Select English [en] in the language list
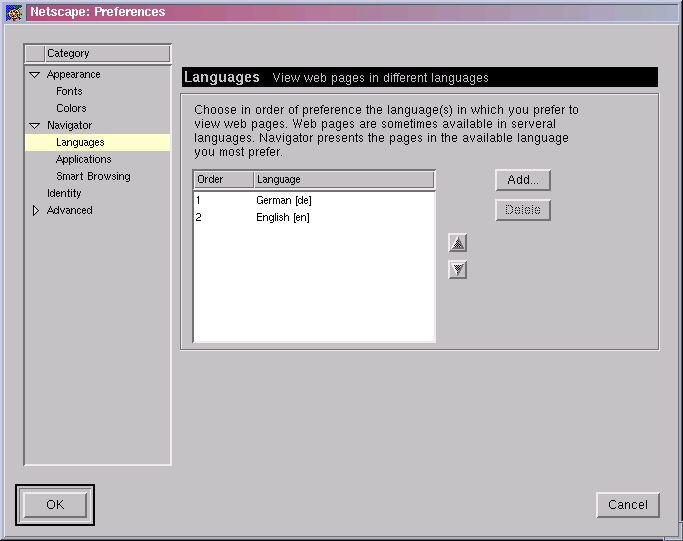This screenshot has width=683, height=541. (x=283, y=217)
